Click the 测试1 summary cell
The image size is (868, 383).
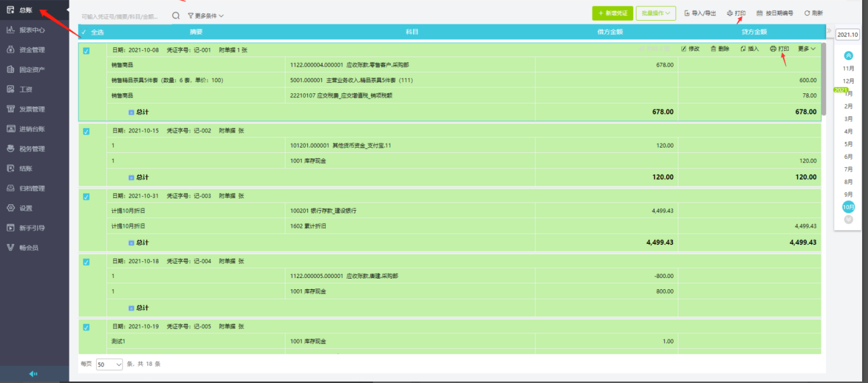(196, 342)
